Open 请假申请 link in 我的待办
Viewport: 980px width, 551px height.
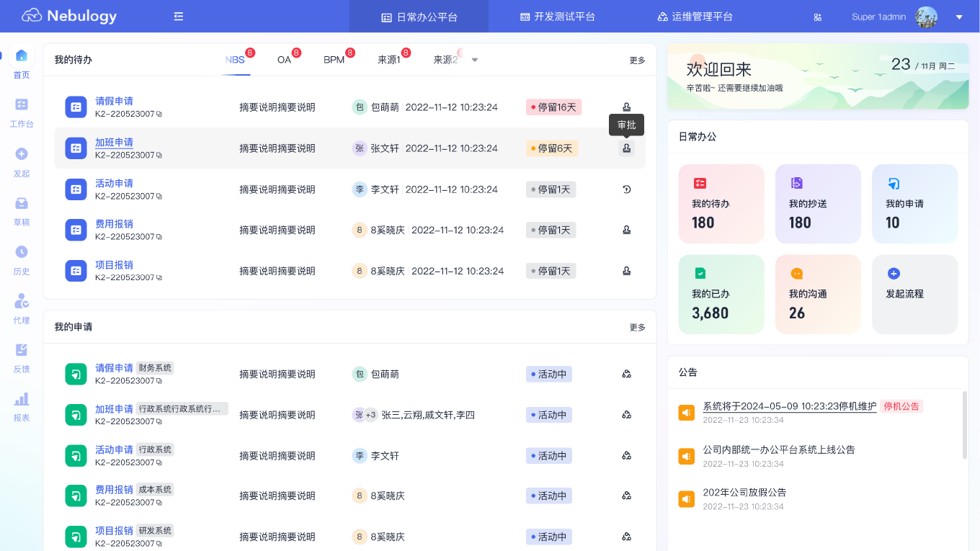pos(114,101)
